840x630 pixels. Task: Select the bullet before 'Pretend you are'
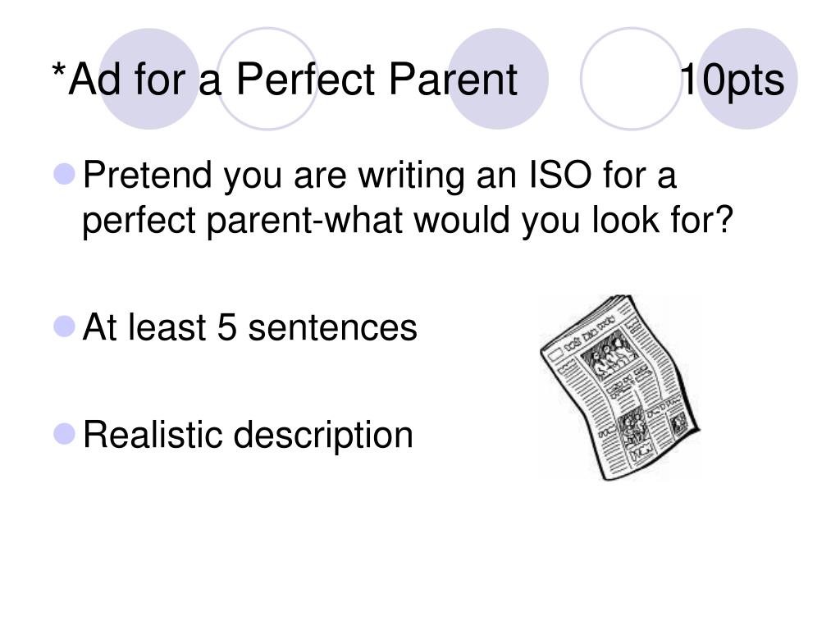coord(65,174)
